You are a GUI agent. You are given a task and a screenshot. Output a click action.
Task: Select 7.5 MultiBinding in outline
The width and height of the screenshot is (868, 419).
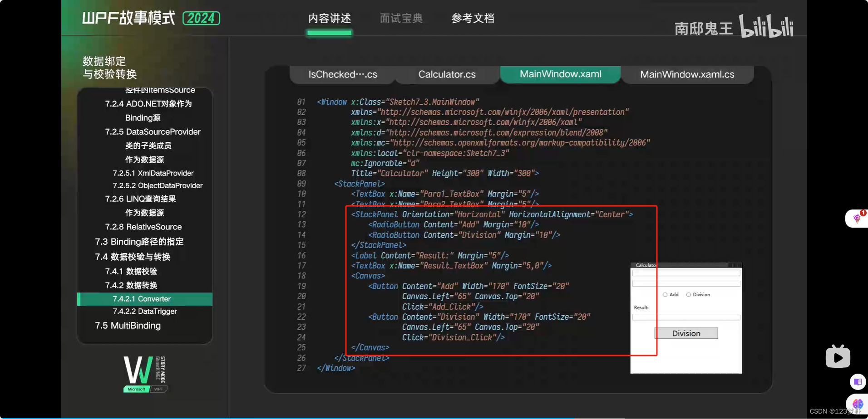[x=128, y=326]
